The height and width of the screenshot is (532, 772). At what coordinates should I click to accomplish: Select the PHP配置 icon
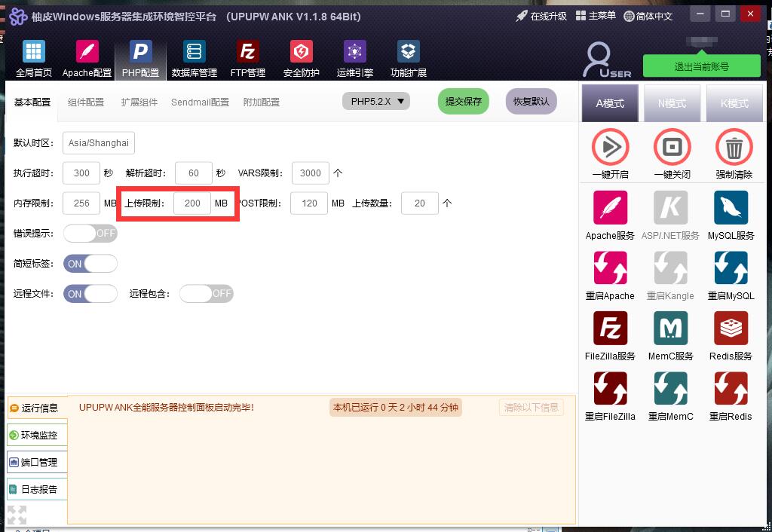[x=140, y=52]
